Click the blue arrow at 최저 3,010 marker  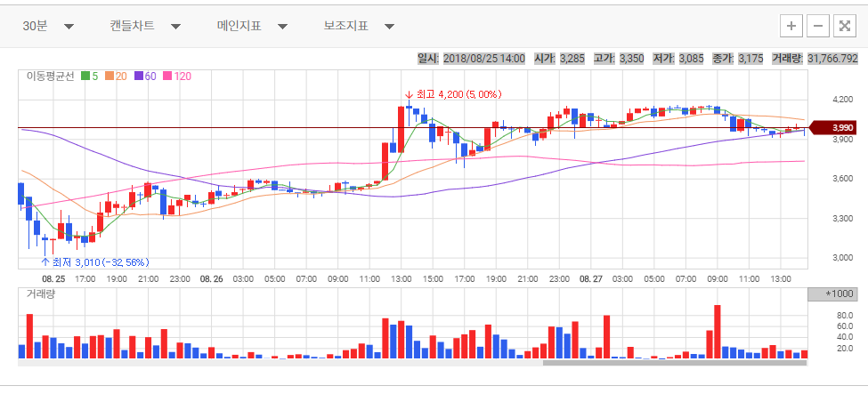(x=45, y=261)
